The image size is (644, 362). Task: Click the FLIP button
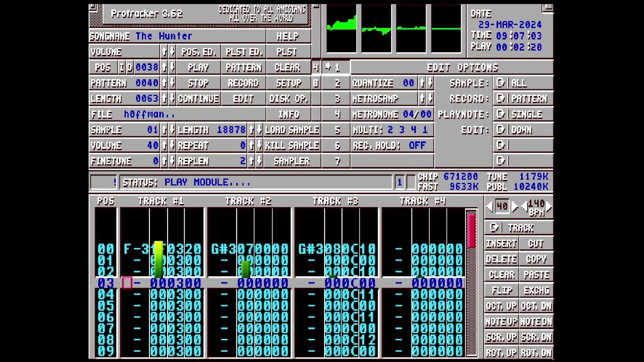point(502,290)
